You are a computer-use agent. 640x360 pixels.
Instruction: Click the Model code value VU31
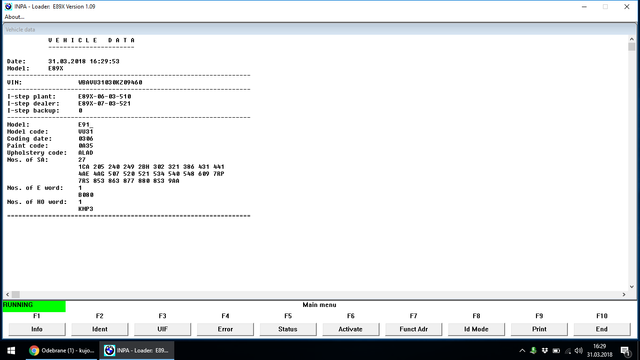(86, 132)
